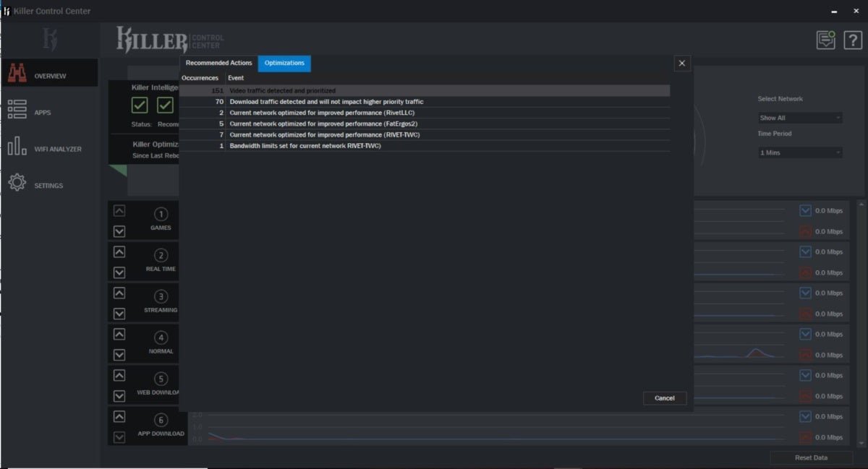Move Games priority up arrow

click(119, 211)
